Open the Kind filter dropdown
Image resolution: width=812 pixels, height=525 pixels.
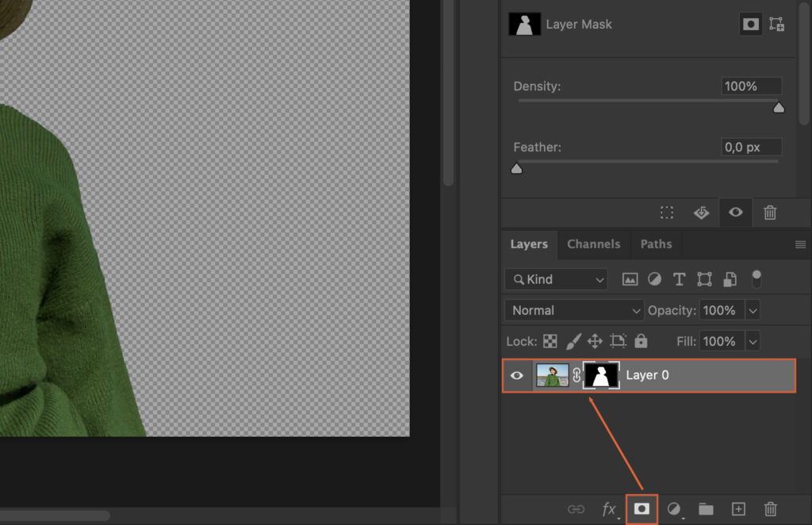(x=555, y=279)
